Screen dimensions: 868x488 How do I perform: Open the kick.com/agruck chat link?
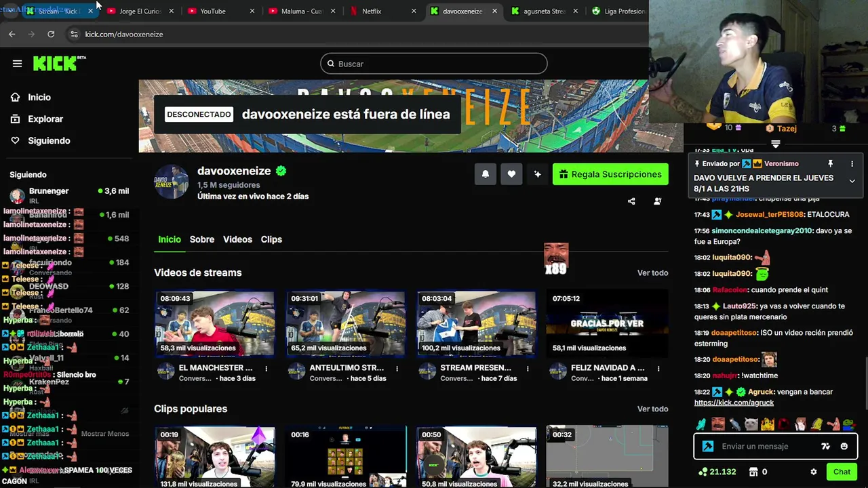(734, 403)
